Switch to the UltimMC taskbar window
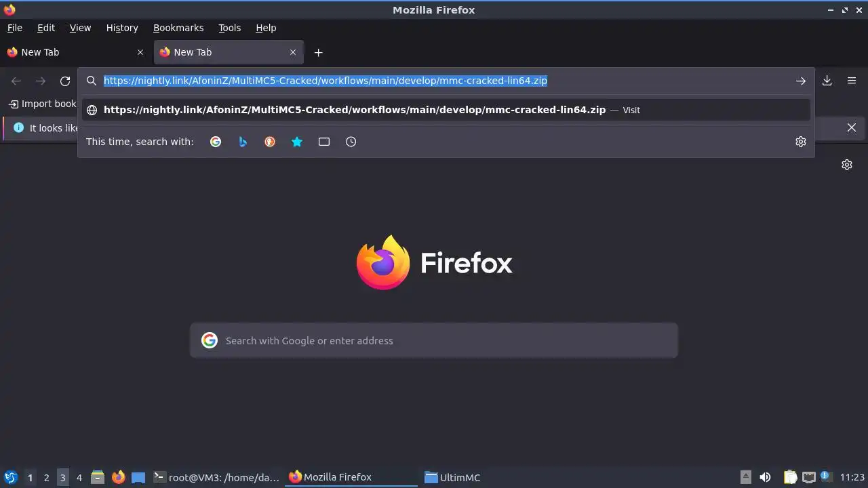 (487, 477)
